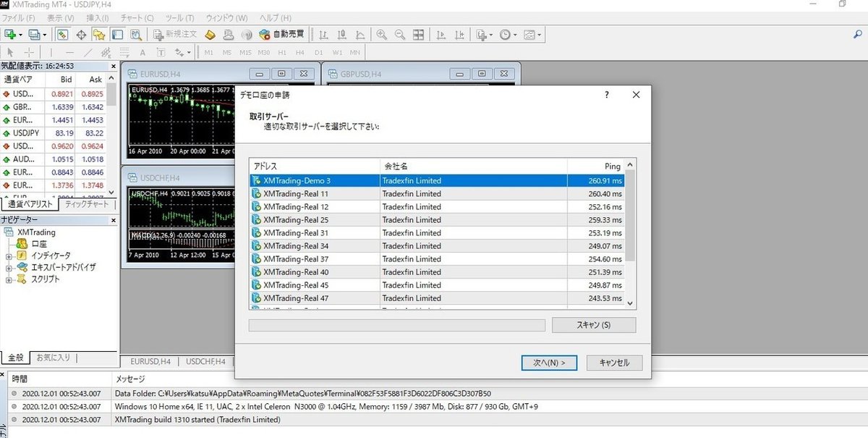
Task: Open the ツール (T) menu
Action: point(179,17)
